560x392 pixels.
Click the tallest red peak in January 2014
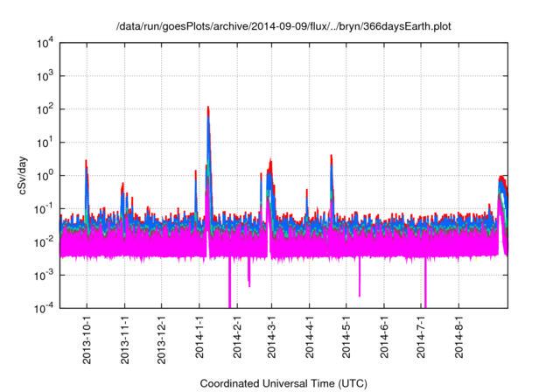pos(207,109)
